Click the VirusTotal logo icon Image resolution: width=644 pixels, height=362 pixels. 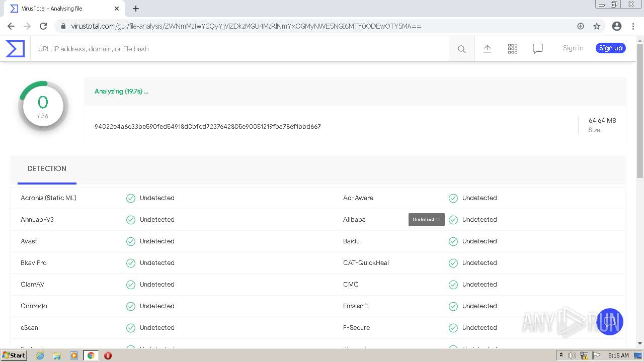coord(15,49)
